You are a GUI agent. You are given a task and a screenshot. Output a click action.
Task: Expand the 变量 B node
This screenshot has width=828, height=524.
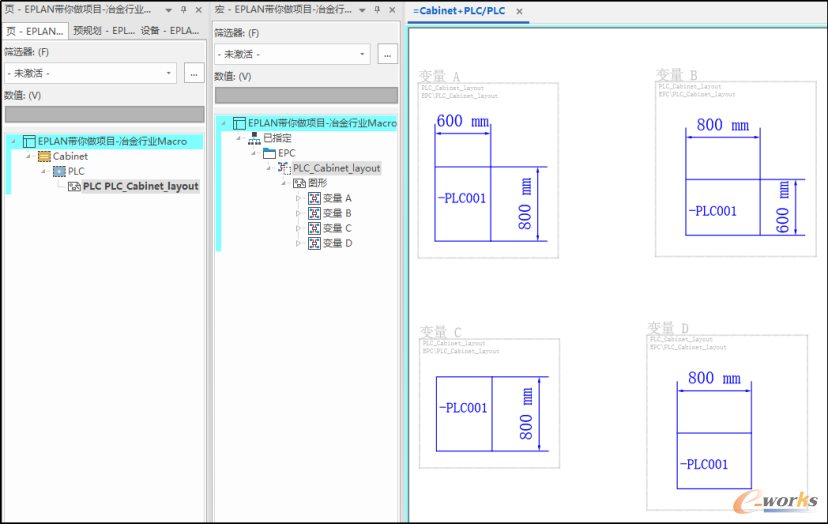(298, 213)
